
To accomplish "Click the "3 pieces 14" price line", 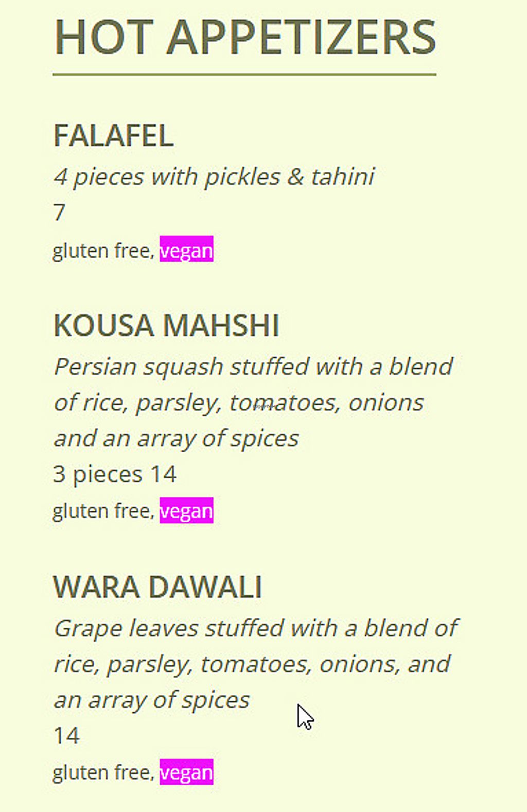I will point(115,474).
